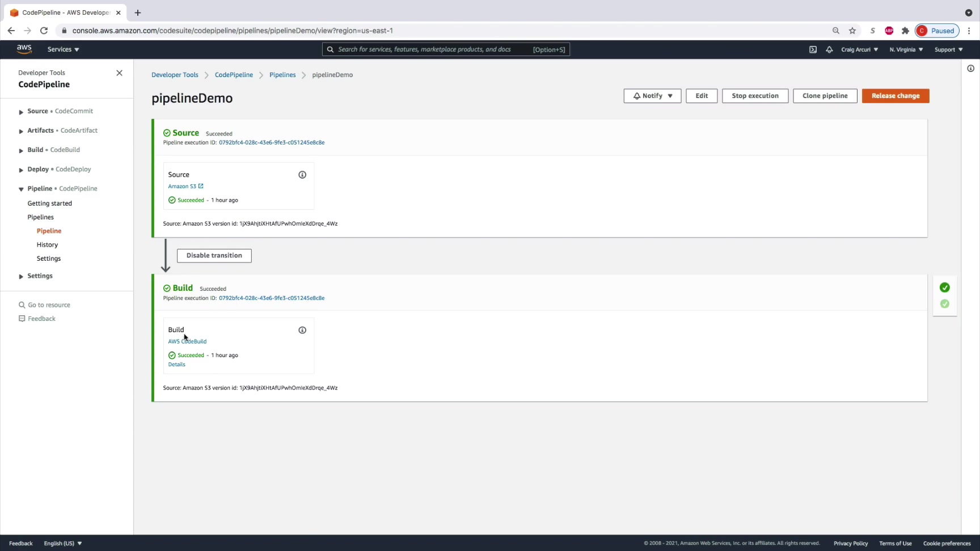Expand the sidebar Settings section
Viewport: 980px width, 551px height.
(21, 276)
